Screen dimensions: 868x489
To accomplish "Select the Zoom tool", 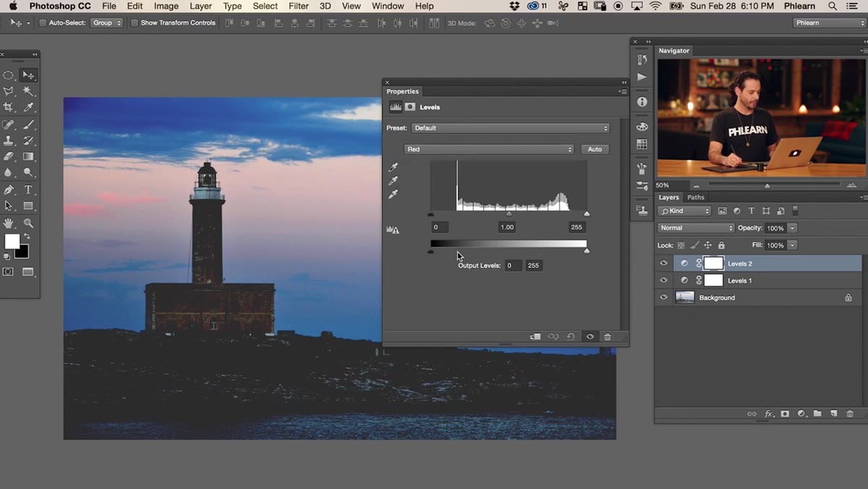I will coord(28,224).
